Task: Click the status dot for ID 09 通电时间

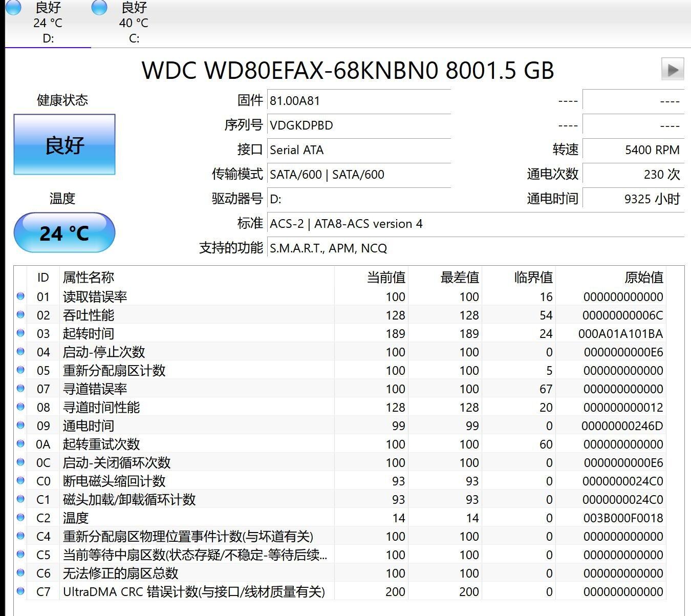Action: [20, 425]
